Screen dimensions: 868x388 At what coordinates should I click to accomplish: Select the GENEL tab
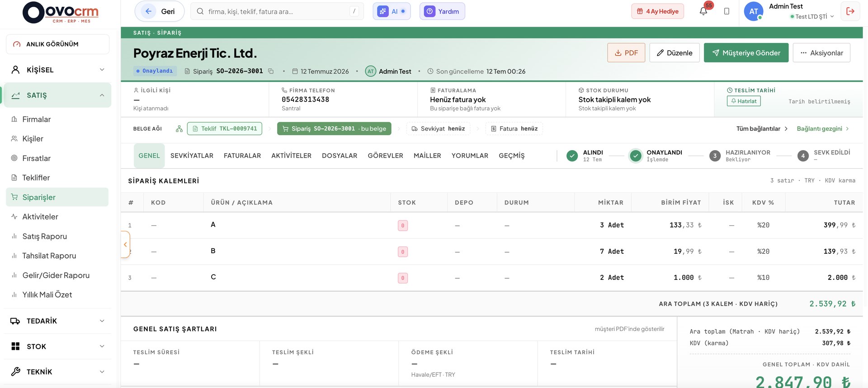click(149, 156)
